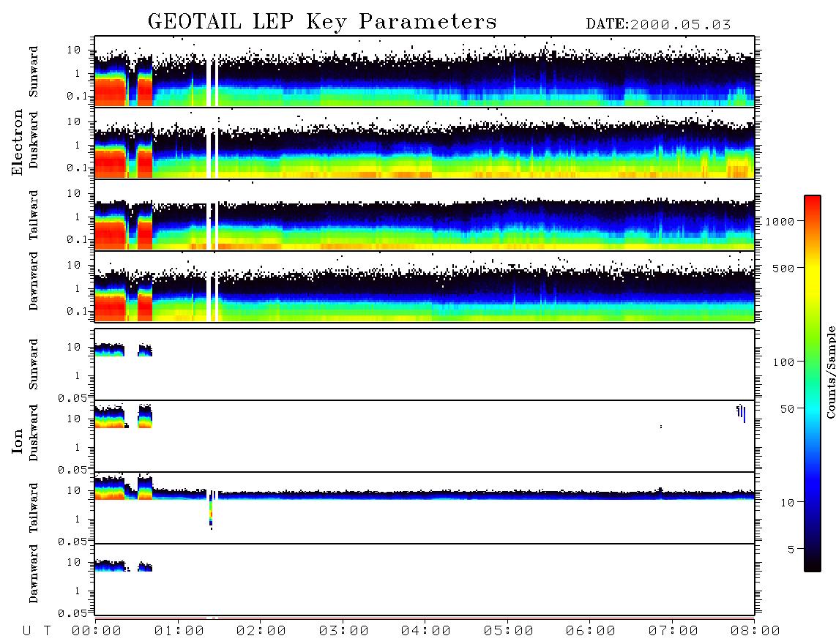
Task: Click the Ion Duskward panel label
Action: [x=34, y=433]
